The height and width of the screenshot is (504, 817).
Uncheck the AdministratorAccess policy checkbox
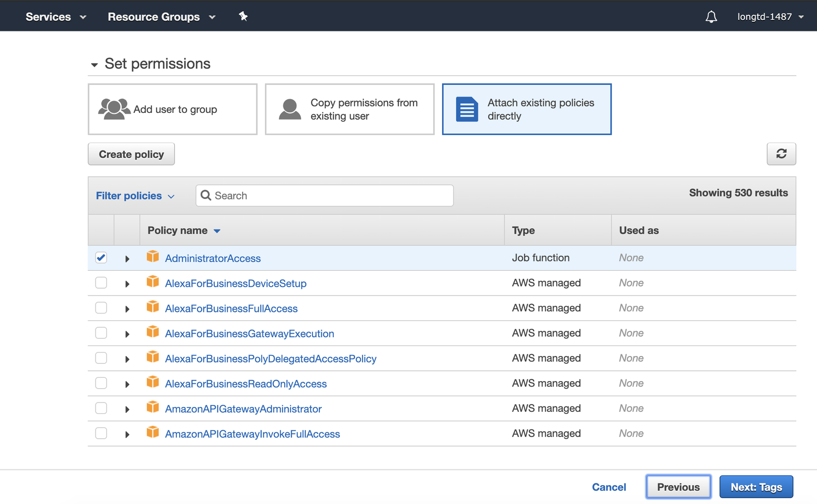click(x=101, y=257)
